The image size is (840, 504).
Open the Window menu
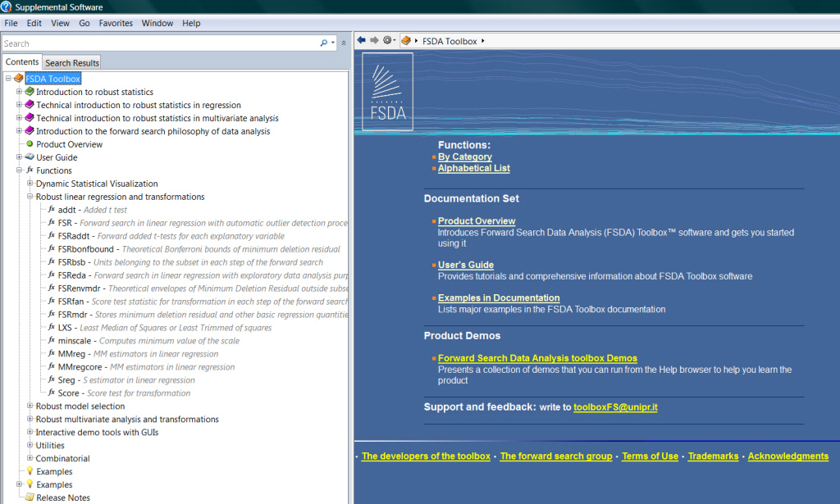157,23
